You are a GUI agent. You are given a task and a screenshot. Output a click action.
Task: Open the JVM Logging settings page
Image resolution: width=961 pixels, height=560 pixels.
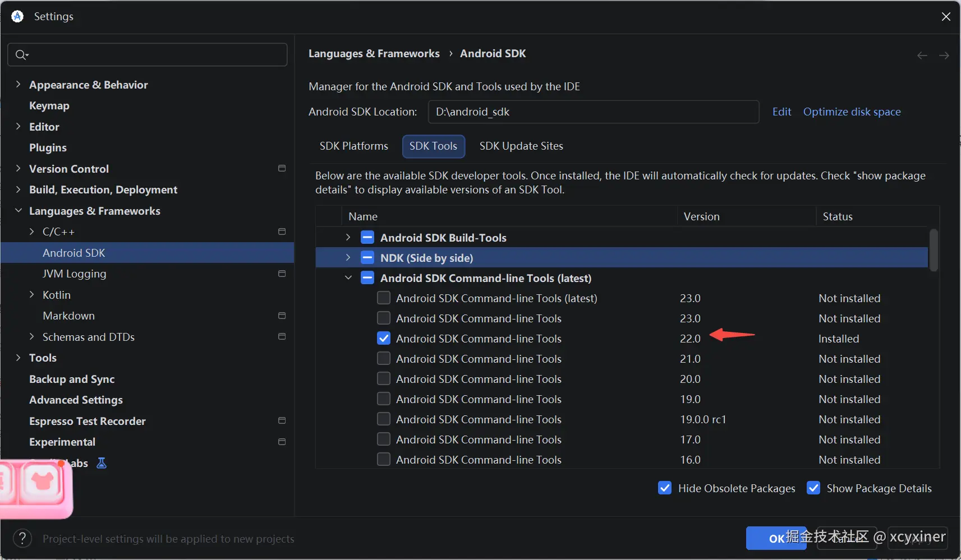[x=74, y=274]
